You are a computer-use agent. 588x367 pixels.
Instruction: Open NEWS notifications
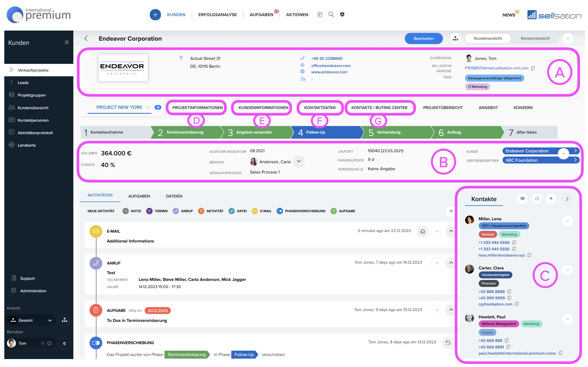point(509,15)
